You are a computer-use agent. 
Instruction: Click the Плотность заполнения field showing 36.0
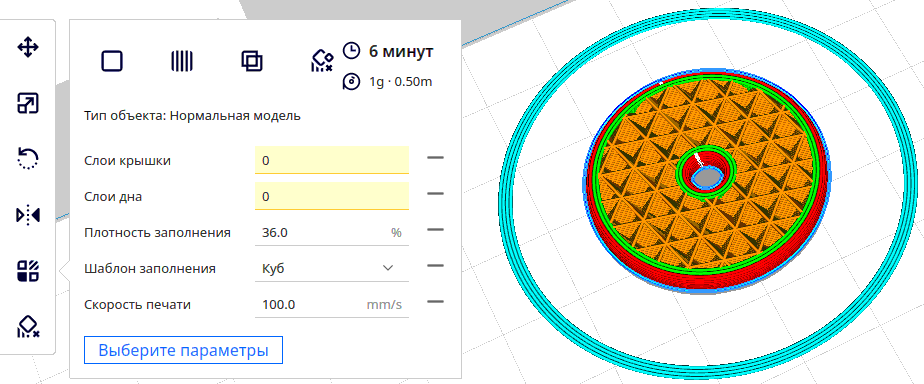[x=332, y=233]
